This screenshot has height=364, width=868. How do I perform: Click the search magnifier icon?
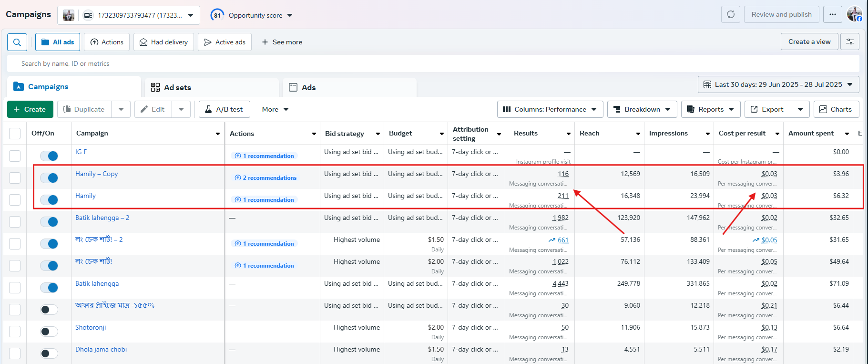[17, 42]
